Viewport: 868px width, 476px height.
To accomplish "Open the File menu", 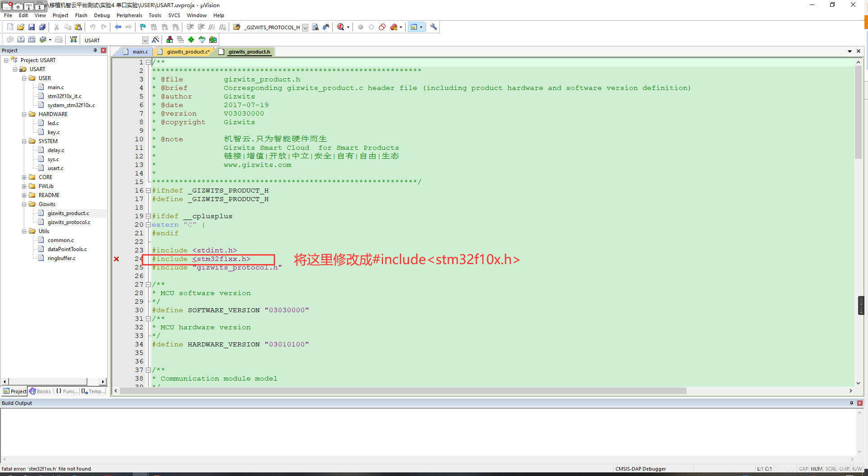I will click(x=8, y=15).
